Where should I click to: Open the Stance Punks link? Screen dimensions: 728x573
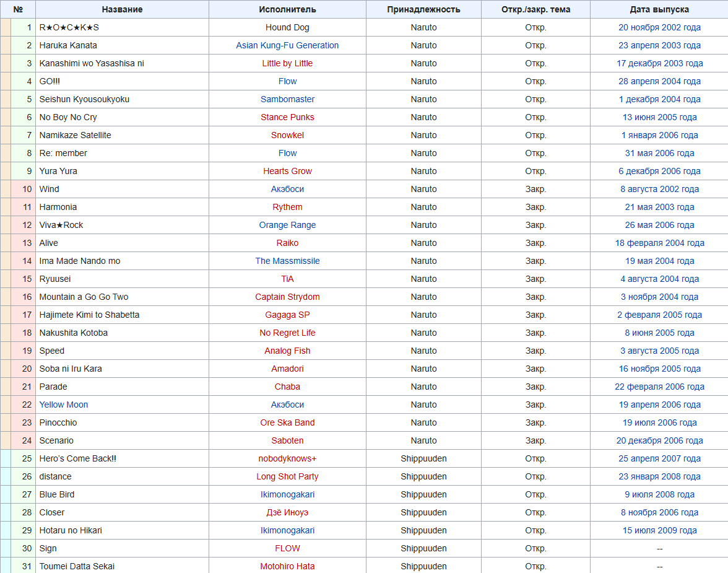tap(287, 117)
